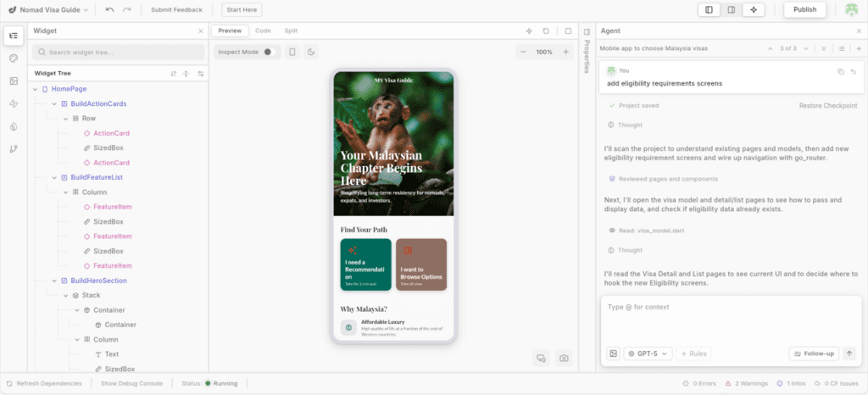Open the theme palette sidebar icon
This screenshot has height=395, width=868.
(x=14, y=58)
